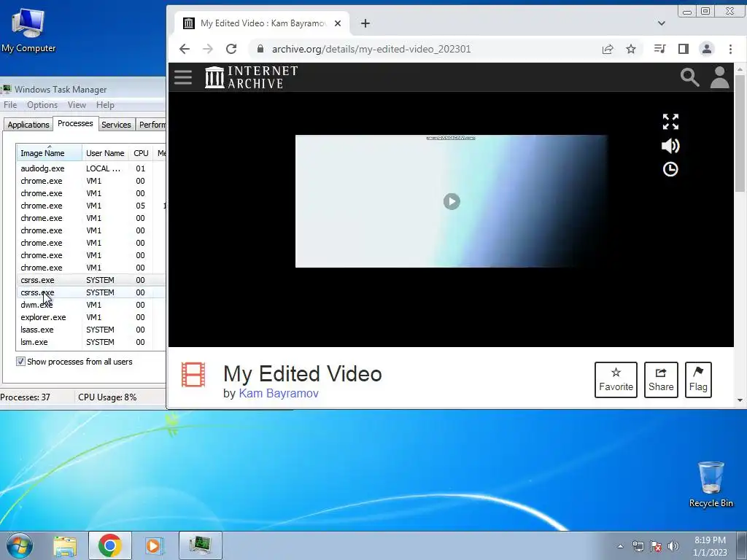Click the page vertical scrollbar thumb
747x560 pixels.
740,133
